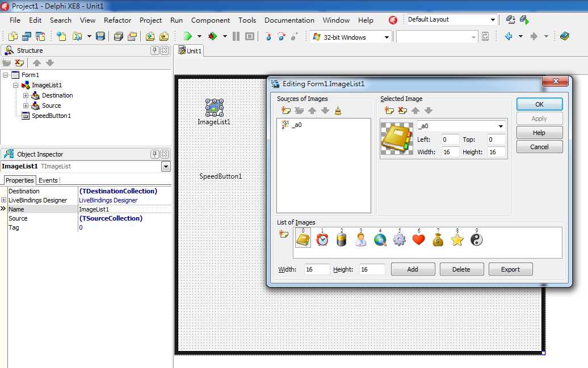Open the Refactor menu

(117, 20)
